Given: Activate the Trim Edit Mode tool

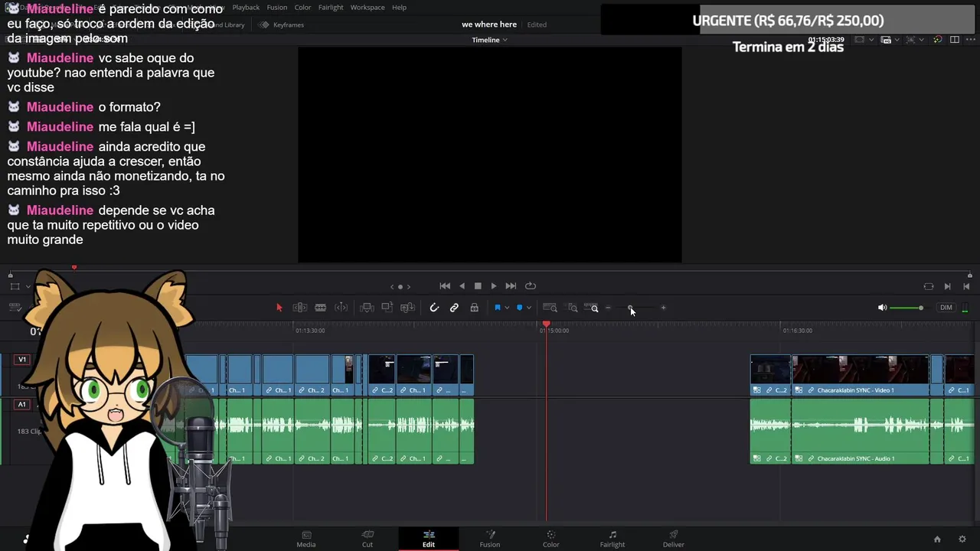Looking at the screenshot, I should point(300,308).
